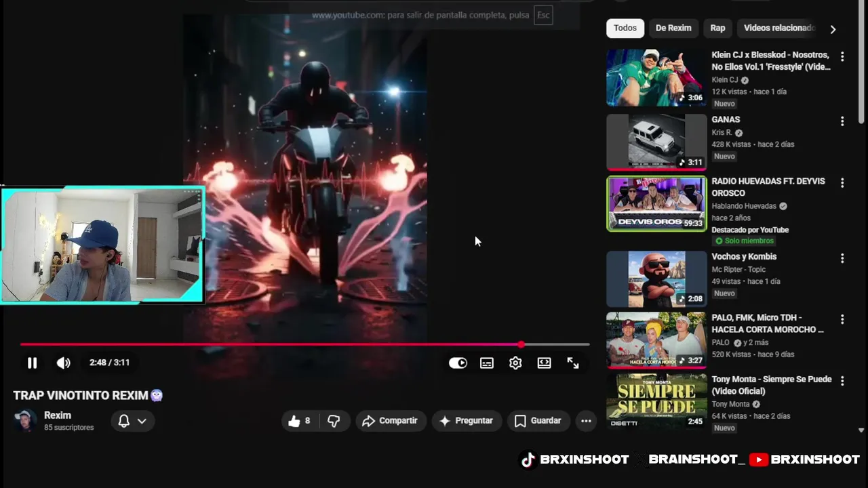
Task: Save video with Guardar button
Action: click(538, 421)
